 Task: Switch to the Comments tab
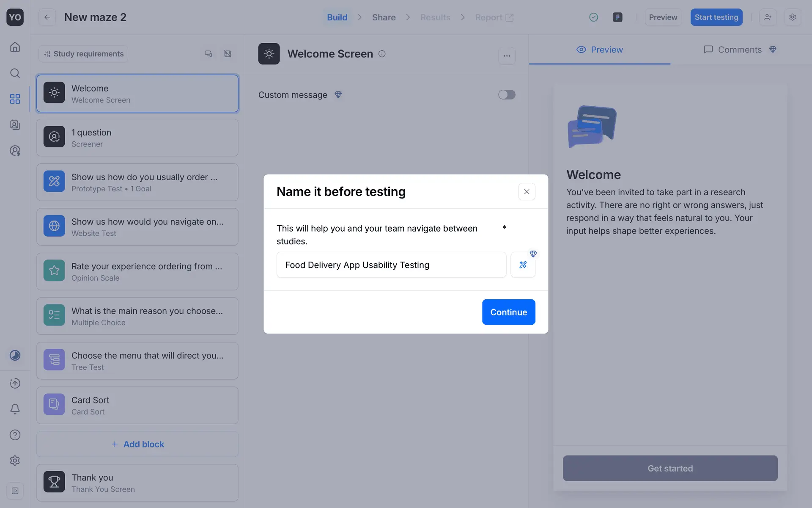coord(739,50)
